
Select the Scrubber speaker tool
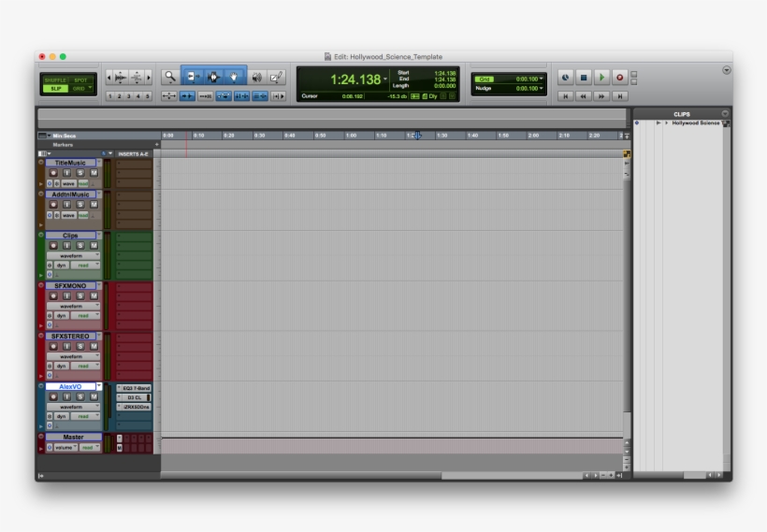(256, 77)
